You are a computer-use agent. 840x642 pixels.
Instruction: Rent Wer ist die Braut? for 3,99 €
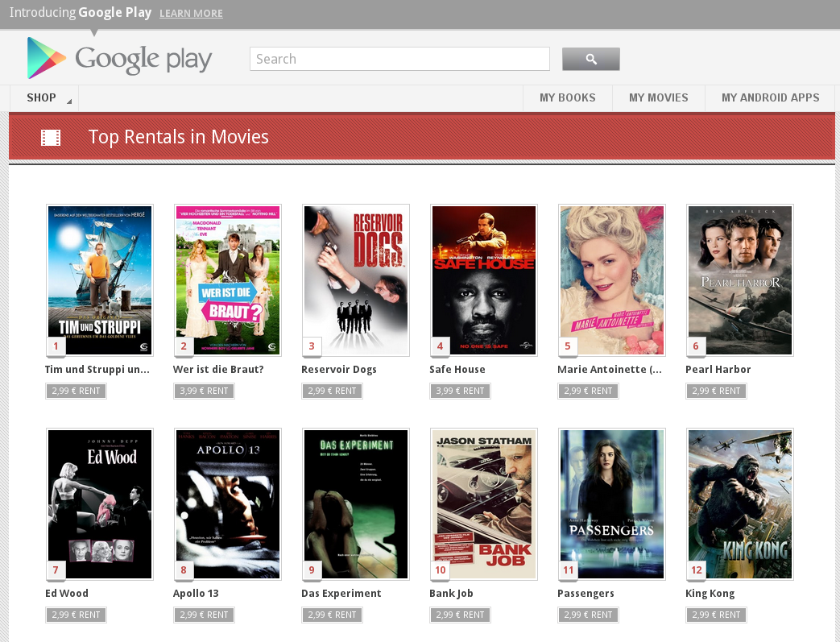point(204,391)
